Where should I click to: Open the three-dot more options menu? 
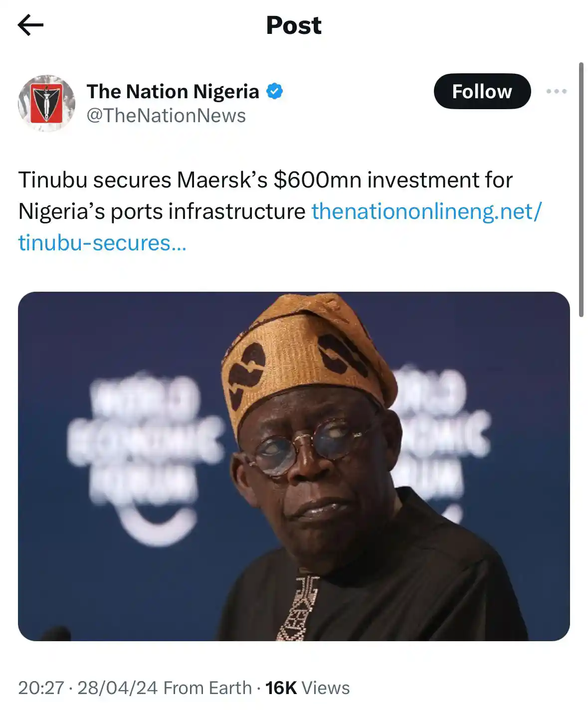[556, 91]
